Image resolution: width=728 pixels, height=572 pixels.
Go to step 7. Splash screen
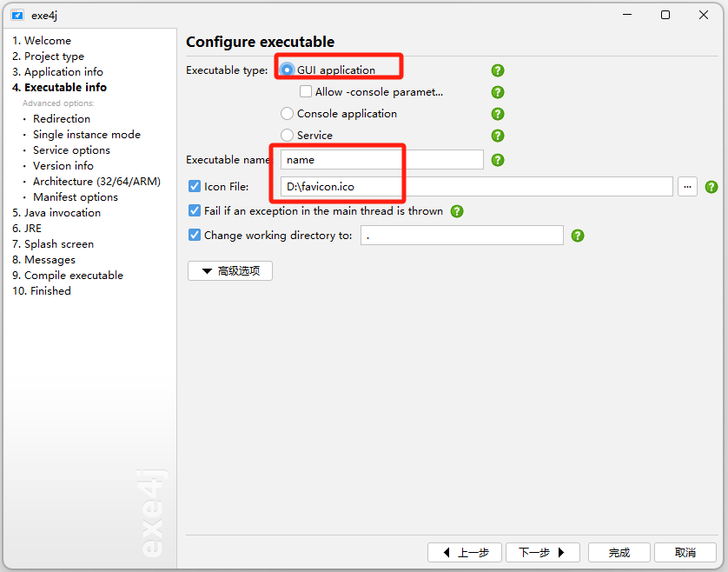tap(53, 244)
